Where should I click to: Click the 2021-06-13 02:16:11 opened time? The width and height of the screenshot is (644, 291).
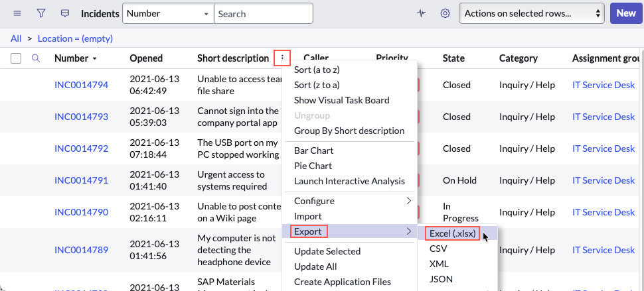(155, 212)
